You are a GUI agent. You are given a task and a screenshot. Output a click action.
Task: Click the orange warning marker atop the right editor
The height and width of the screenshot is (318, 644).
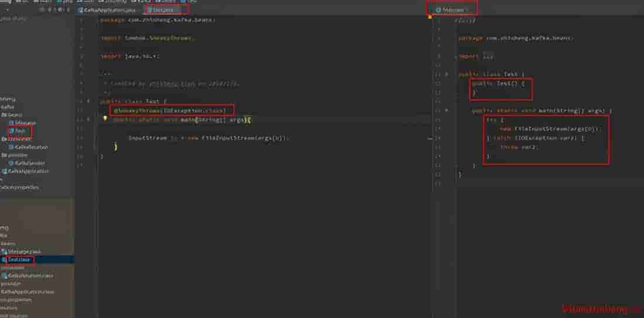430,17
